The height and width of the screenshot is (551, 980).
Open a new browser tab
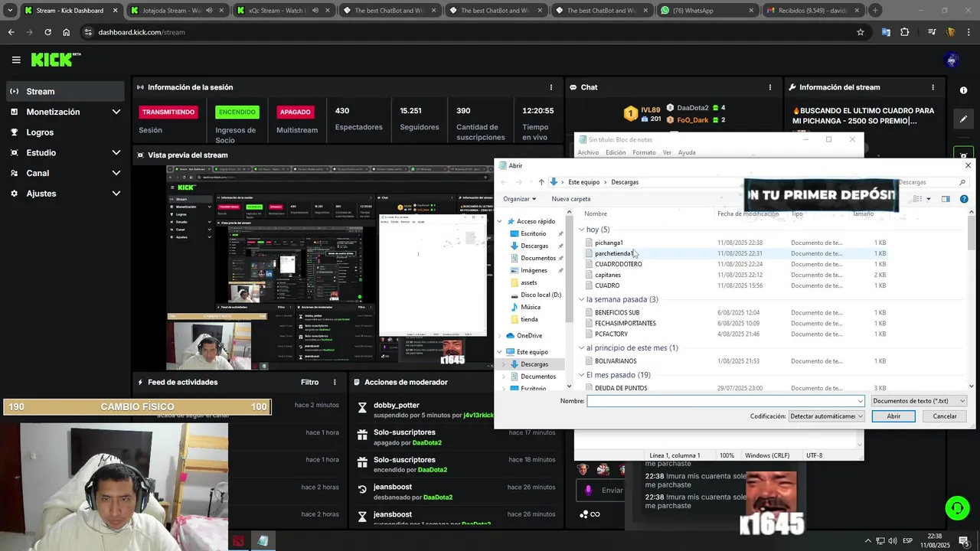click(x=875, y=11)
